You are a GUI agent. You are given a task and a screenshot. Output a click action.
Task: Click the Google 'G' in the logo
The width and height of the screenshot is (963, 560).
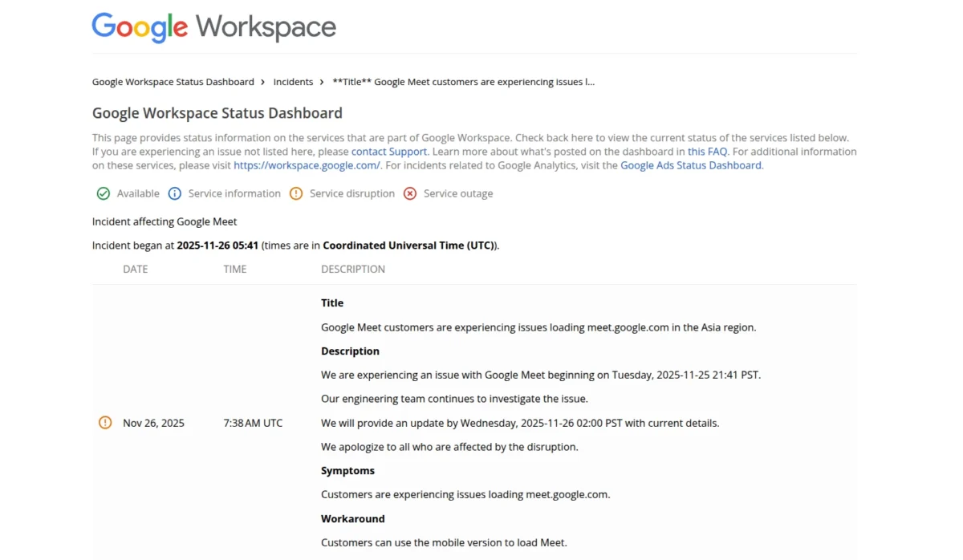coord(100,27)
